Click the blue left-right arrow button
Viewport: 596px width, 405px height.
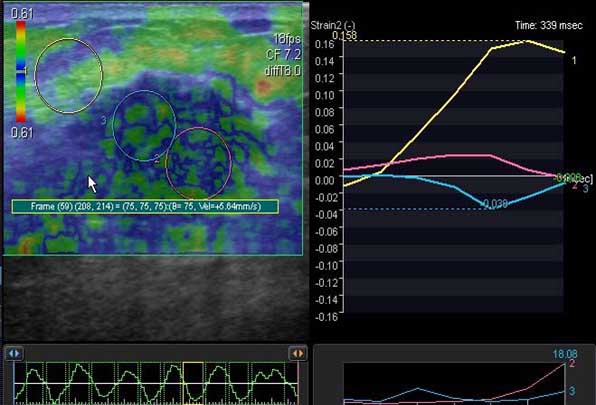point(14,354)
